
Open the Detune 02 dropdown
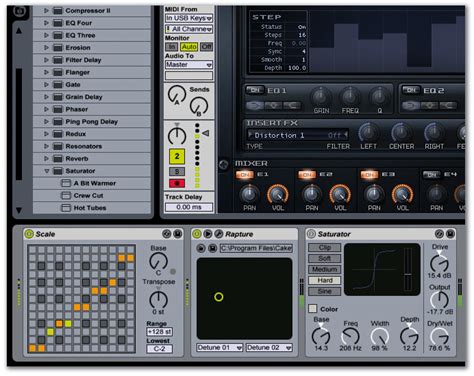point(269,348)
